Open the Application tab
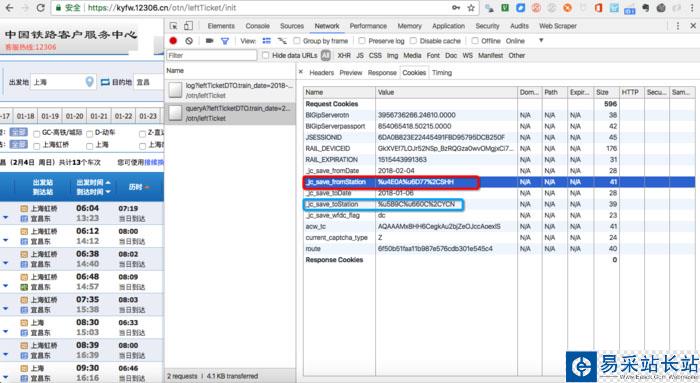Viewport: 700px width, 383px height. 449,26
